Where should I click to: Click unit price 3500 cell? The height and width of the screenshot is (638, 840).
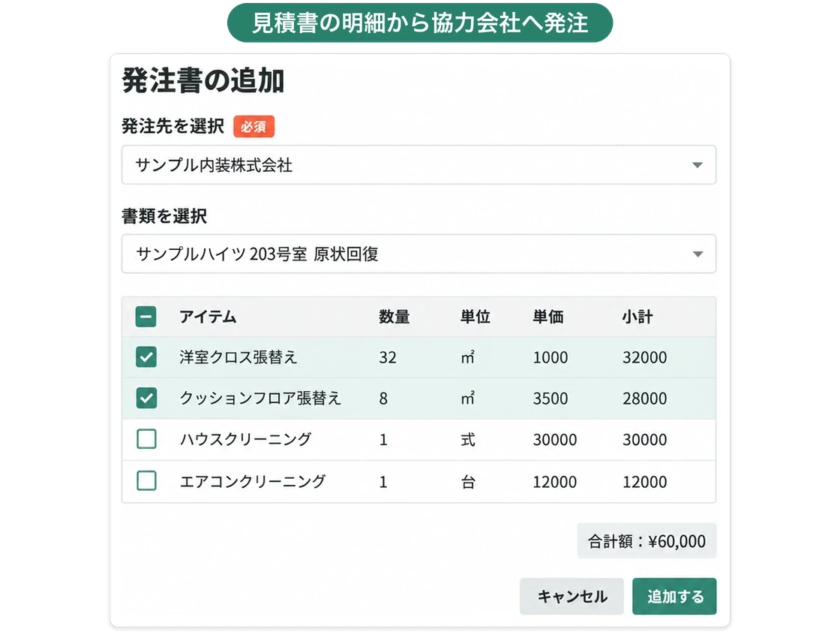click(550, 399)
